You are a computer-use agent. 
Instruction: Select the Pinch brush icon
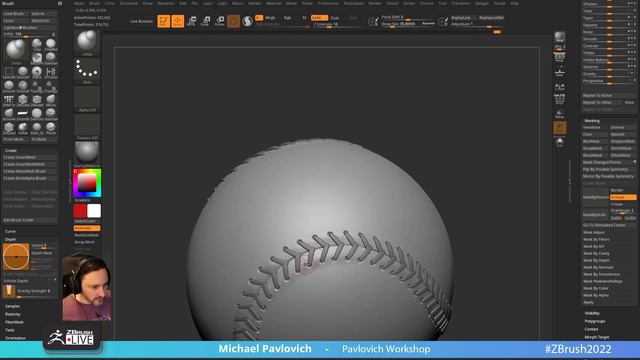[x=51, y=128]
